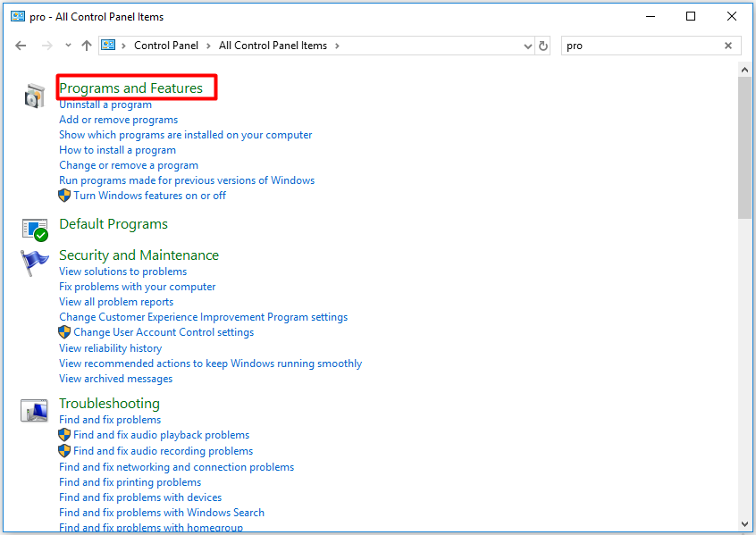
Task: Click shield icon beside audio recording problems
Action: coord(64,451)
